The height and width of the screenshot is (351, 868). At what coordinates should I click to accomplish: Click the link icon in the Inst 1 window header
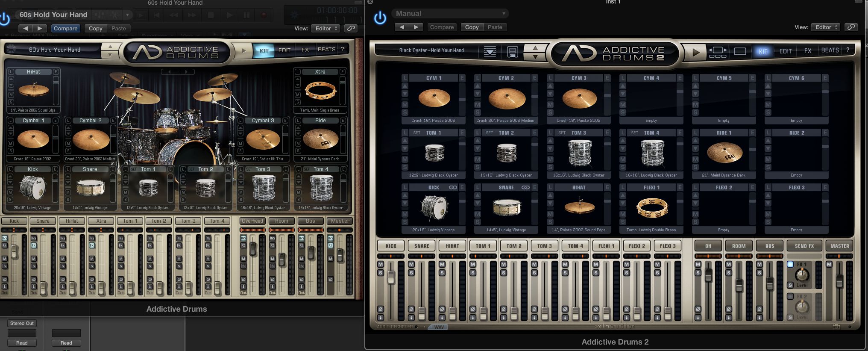[851, 27]
